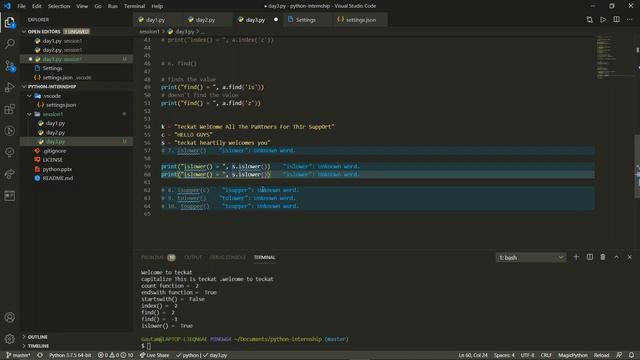This screenshot has height=360, width=640.
Task: Expand the Outline section
Action: (x=38, y=337)
